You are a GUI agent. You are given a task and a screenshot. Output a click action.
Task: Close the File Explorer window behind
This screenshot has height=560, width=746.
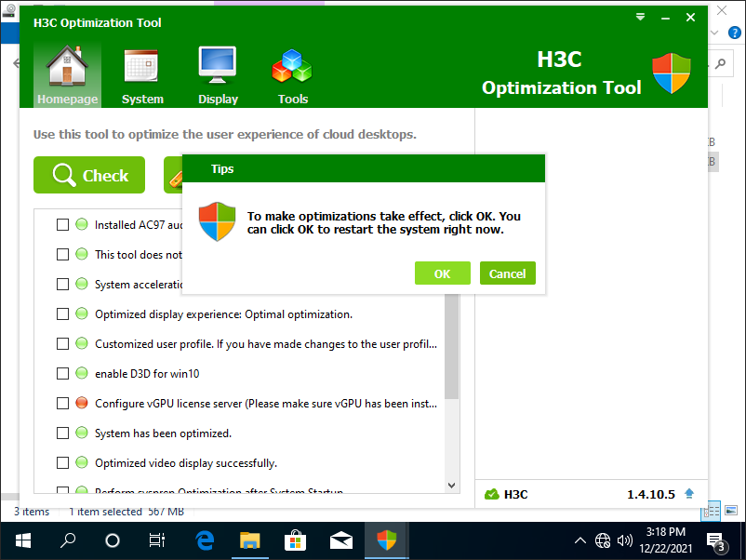(x=722, y=10)
